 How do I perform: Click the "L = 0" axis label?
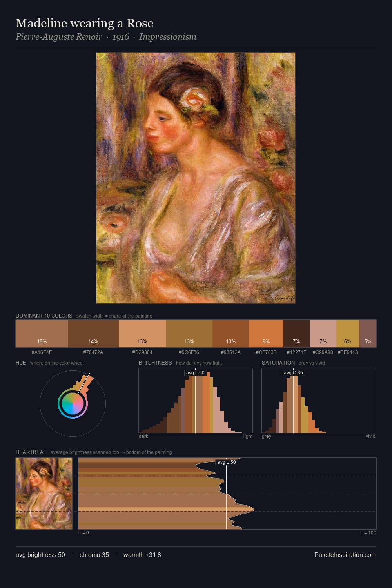[83, 533]
